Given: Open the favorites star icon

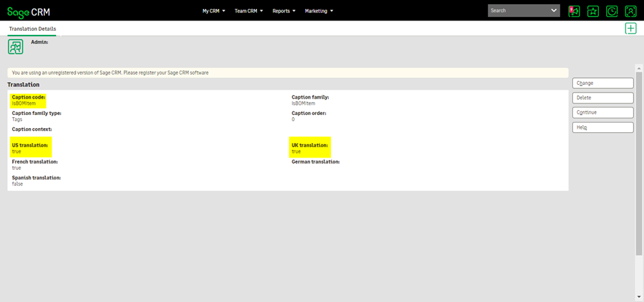Looking at the screenshot, I should point(593,11).
